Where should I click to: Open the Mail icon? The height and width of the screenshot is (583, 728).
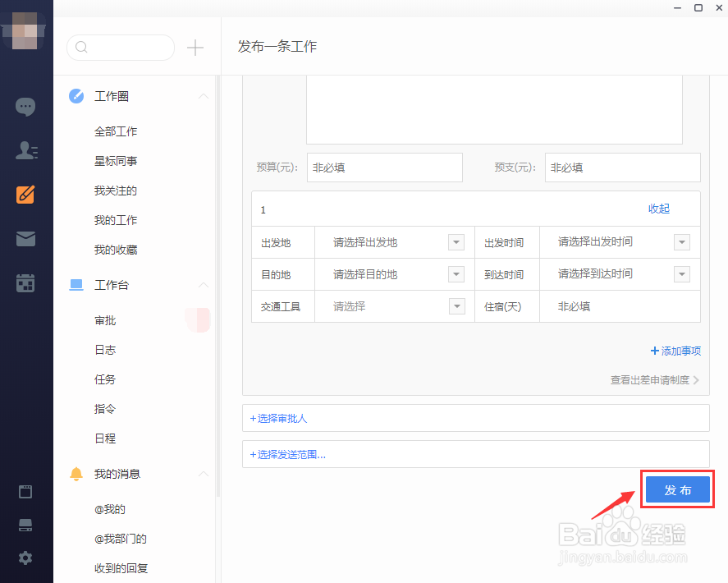(x=25, y=239)
